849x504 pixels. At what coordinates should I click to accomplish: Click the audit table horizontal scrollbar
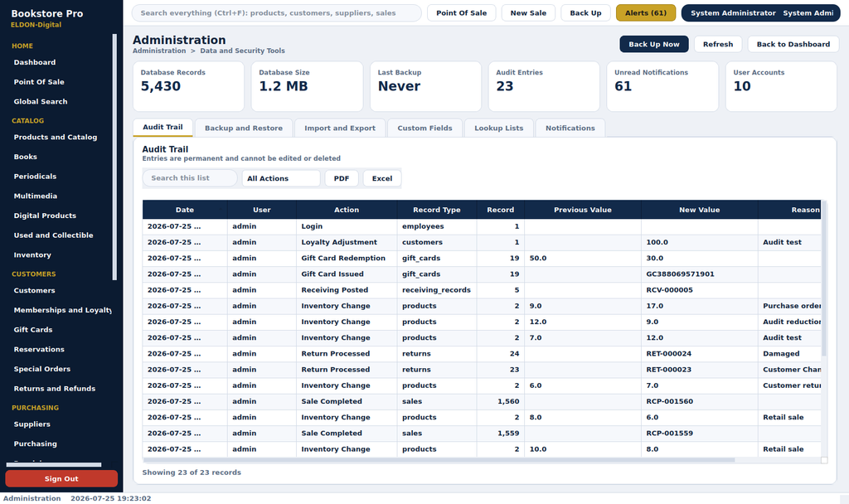[439, 460]
